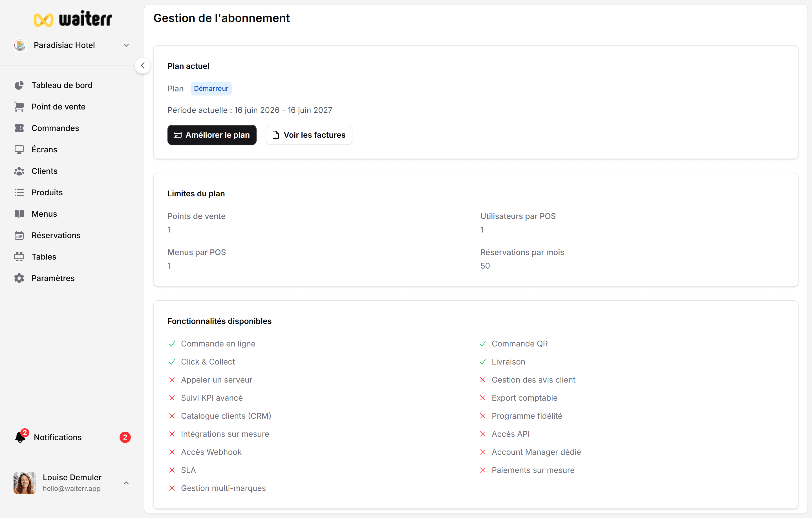Click the Démarreur plan badge
812x518 pixels.
[x=211, y=88]
